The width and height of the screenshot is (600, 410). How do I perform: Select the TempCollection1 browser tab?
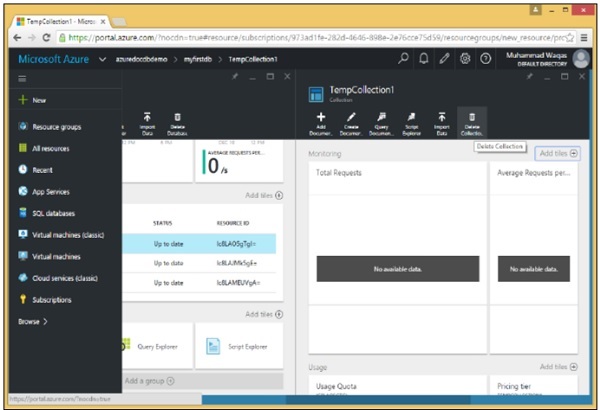(x=61, y=22)
